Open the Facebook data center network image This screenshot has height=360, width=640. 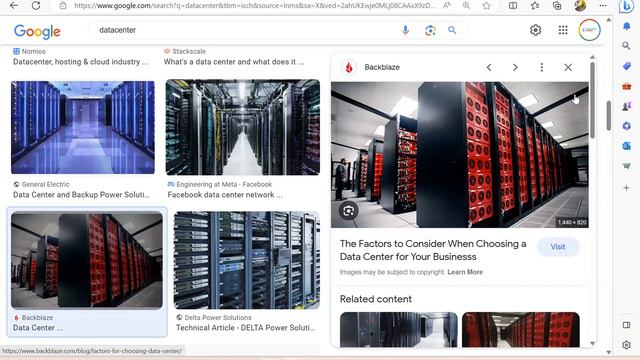243,127
